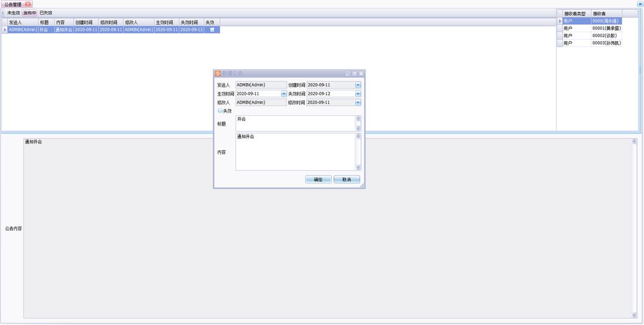
Task: Click scroll-up arrow of 标题 field
Action: 358,118
